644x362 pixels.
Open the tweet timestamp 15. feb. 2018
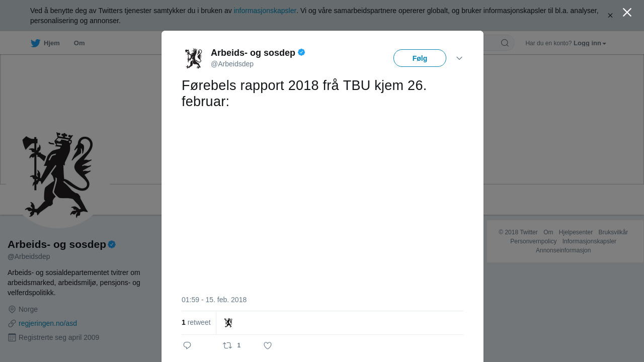(x=214, y=300)
